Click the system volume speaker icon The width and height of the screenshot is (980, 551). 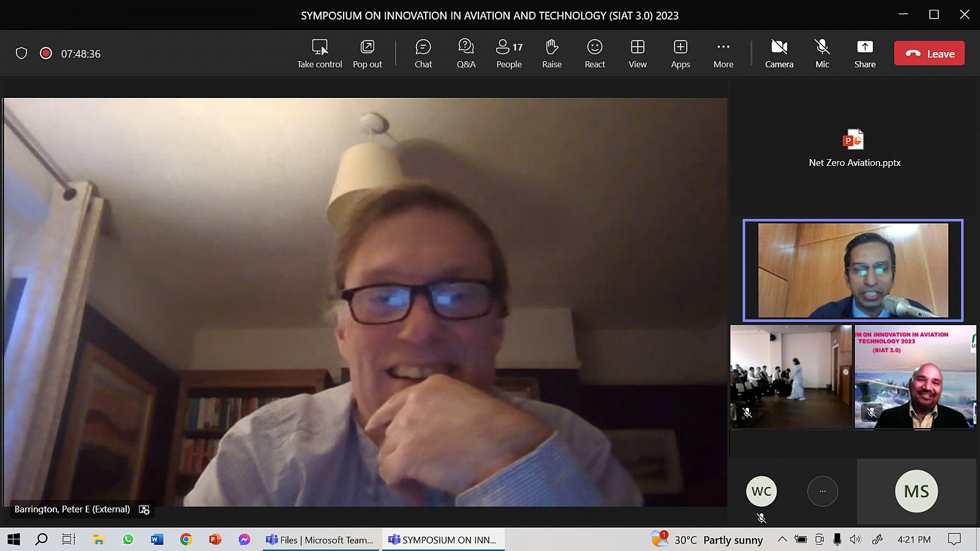856,539
